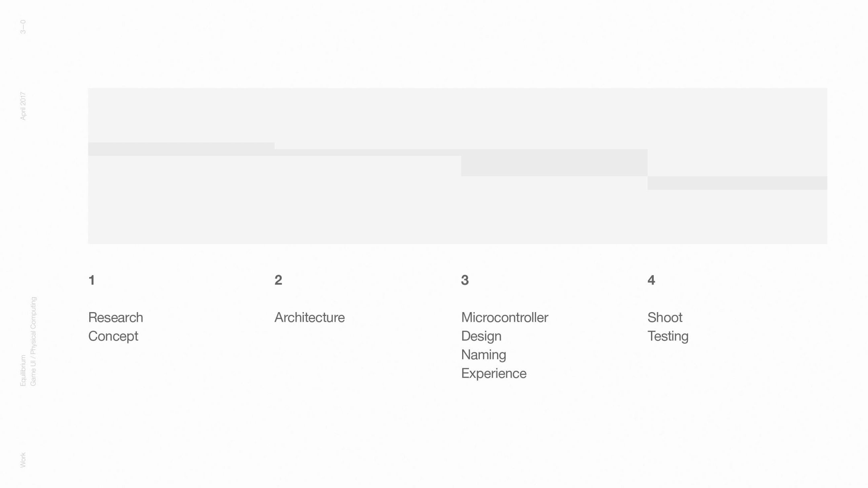Image resolution: width=868 pixels, height=488 pixels.
Task: Click the vertical "April 2017" date label
Action: click(23, 106)
